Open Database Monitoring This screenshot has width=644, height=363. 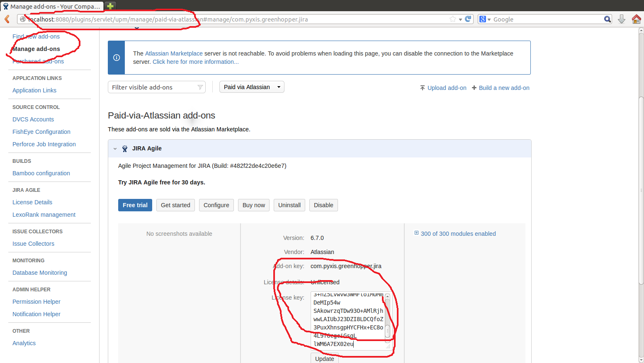coord(40,273)
